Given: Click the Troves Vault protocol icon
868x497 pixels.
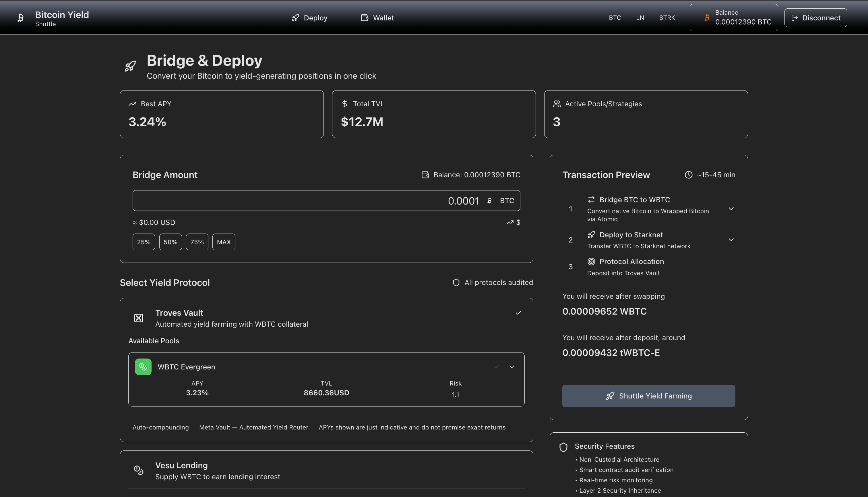Looking at the screenshot, I should 138,318.
